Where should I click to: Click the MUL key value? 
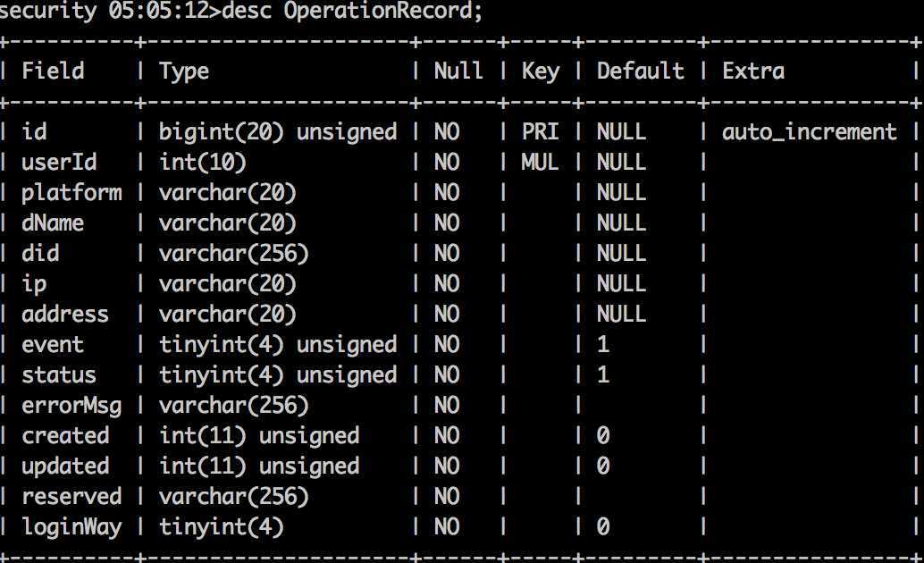tap(541, 162)
